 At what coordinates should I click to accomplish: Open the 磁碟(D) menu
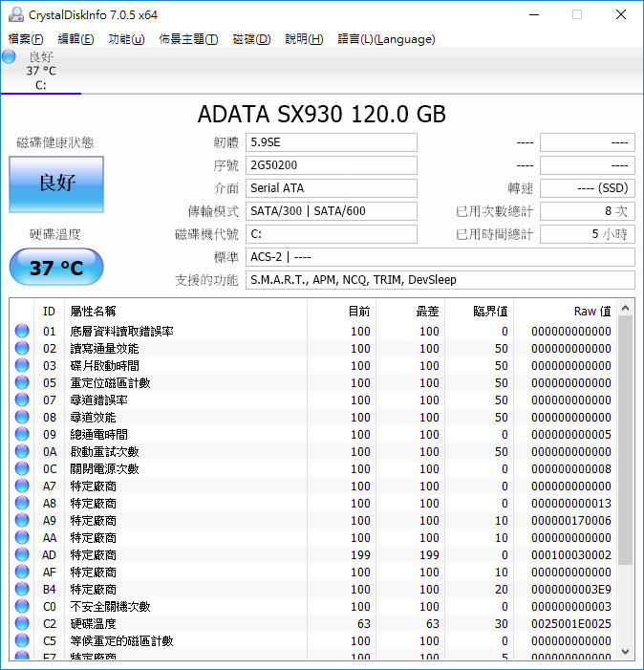tap(251, 39)
